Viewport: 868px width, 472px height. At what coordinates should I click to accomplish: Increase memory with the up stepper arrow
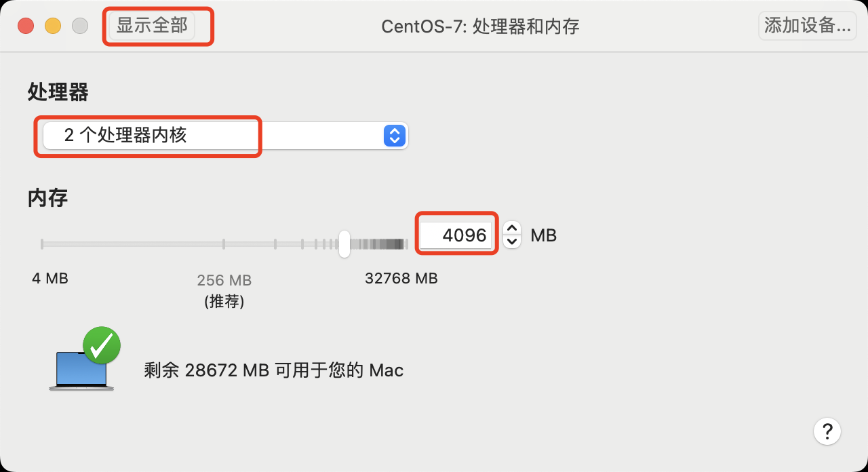coord(513,228)
